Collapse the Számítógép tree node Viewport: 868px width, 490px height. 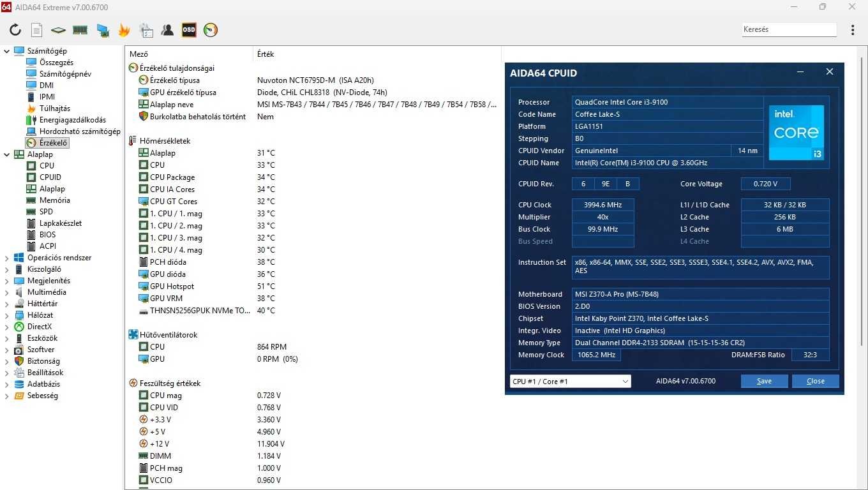point(7,51)
